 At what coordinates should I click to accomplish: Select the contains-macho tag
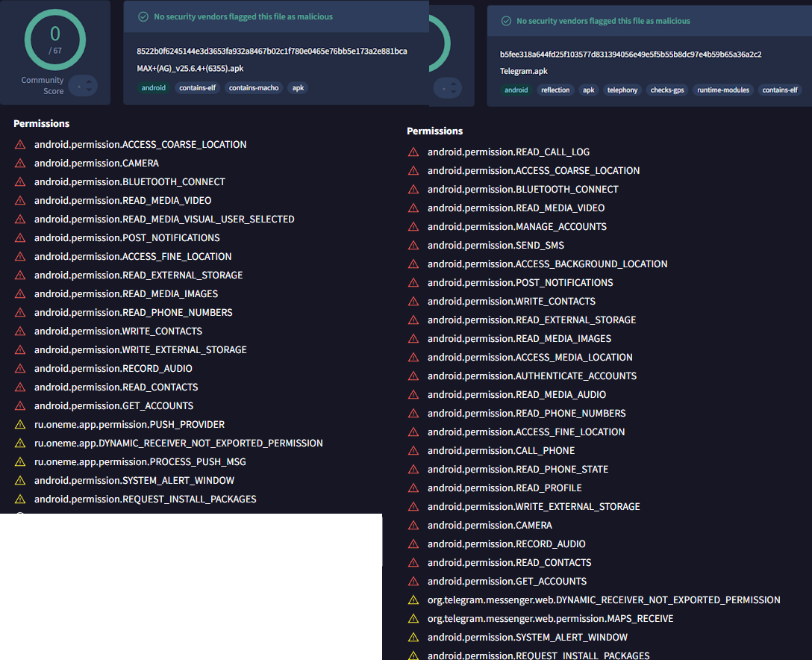[253, 88]
